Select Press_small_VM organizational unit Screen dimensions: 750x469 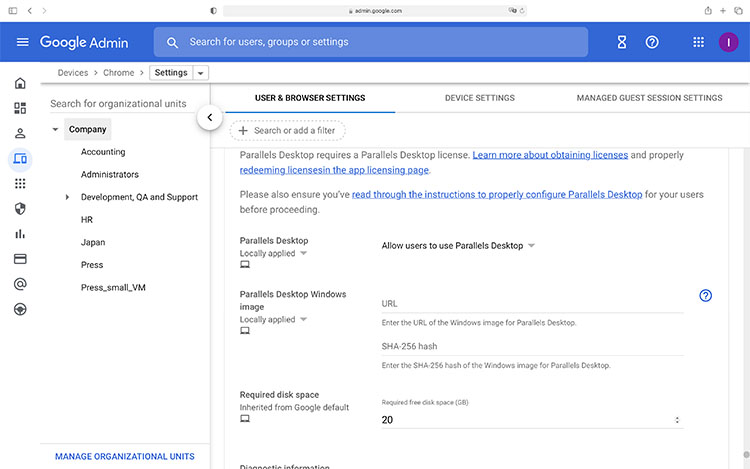(x=113, y=287)
